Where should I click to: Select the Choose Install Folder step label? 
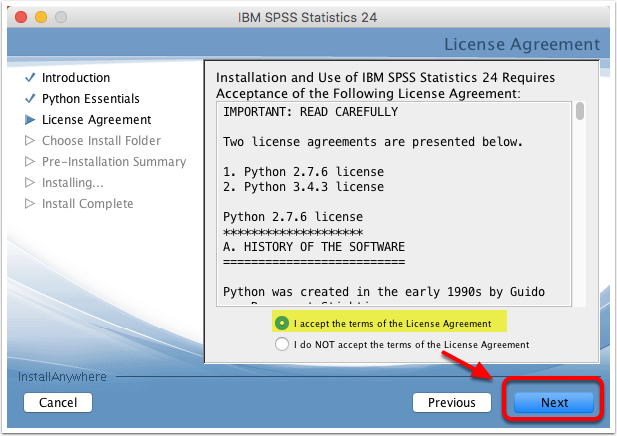click(102, 140)
